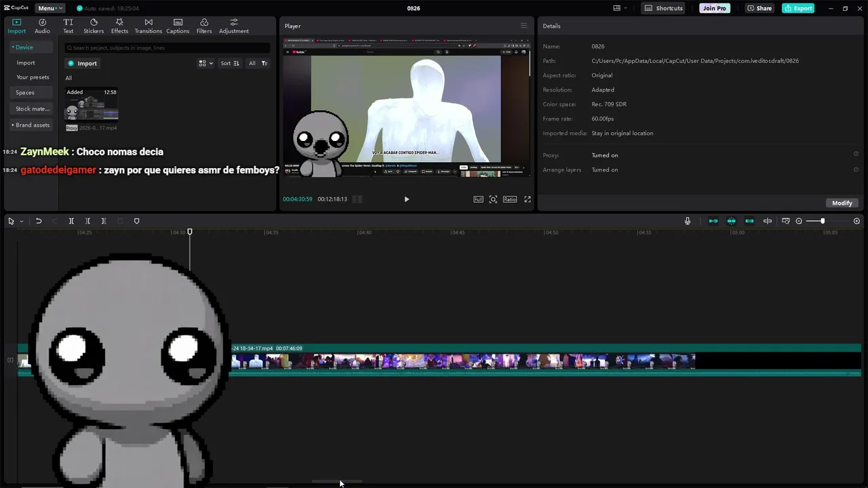Open the preview zoom scan icon
Viewport: 868px width, 488px height.
[x=493, y=199]
